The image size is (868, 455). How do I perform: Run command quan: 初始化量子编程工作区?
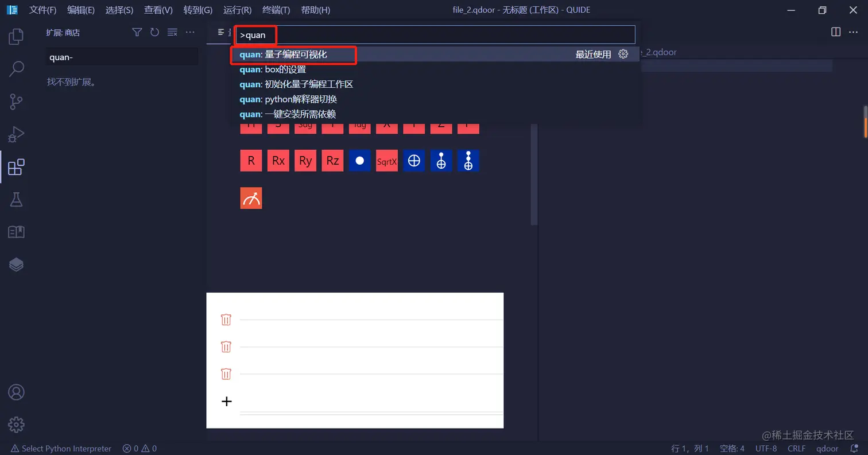point(435,84)
